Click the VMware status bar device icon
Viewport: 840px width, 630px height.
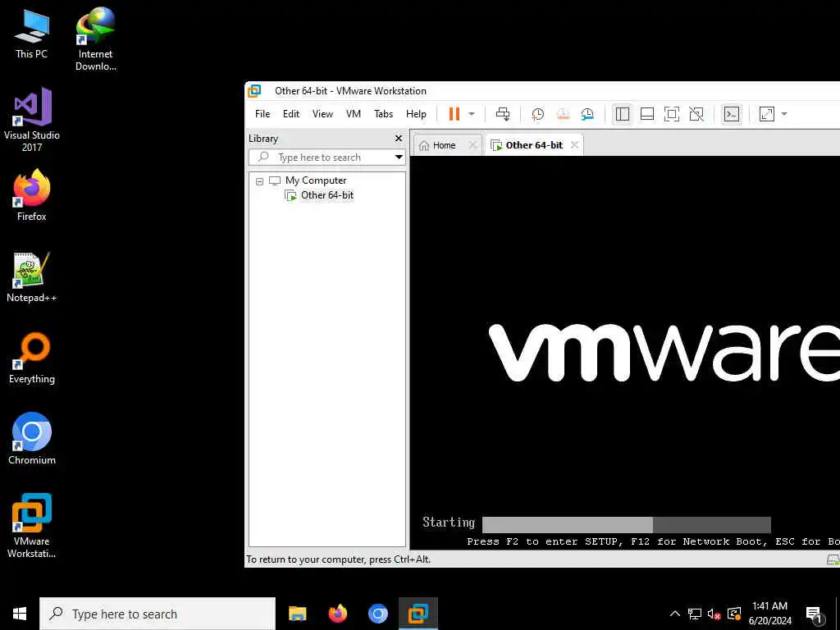pyautogui.click(x=833, y=559)
